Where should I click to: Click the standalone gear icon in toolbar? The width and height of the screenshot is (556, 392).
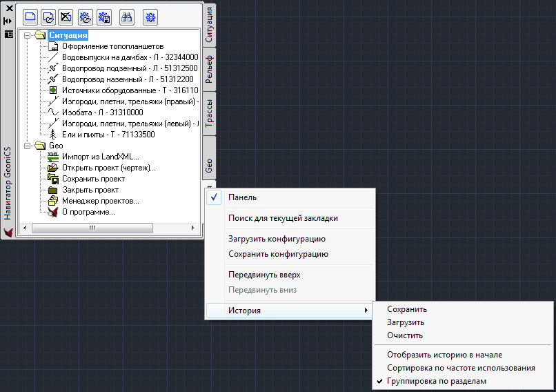[150, 17]
